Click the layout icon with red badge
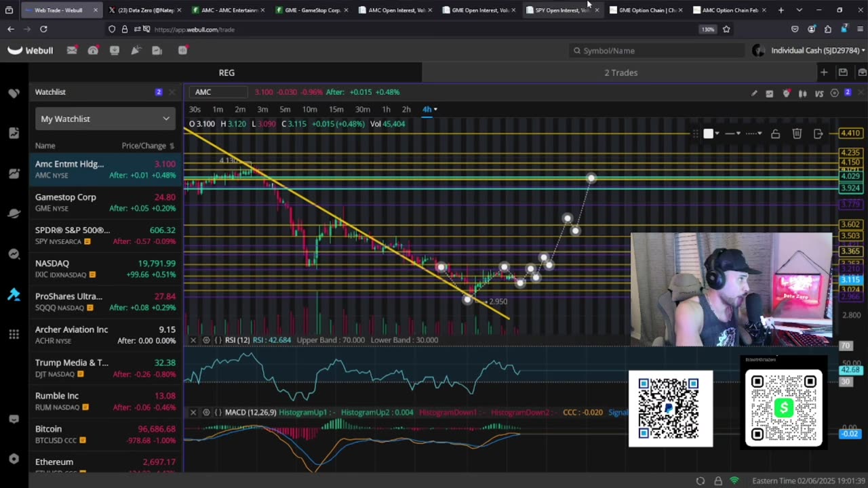 pos(182,50)
